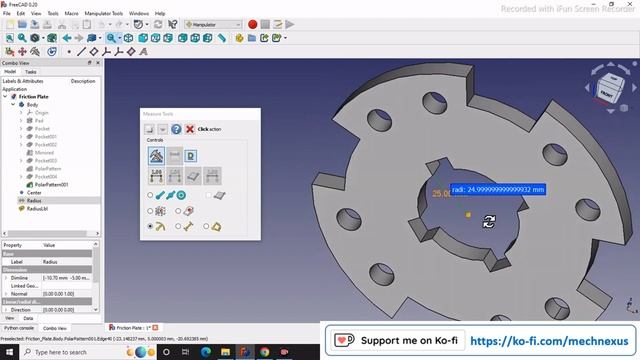Click the fit all view icon
The image size is (640, 360).
[9, 38]
